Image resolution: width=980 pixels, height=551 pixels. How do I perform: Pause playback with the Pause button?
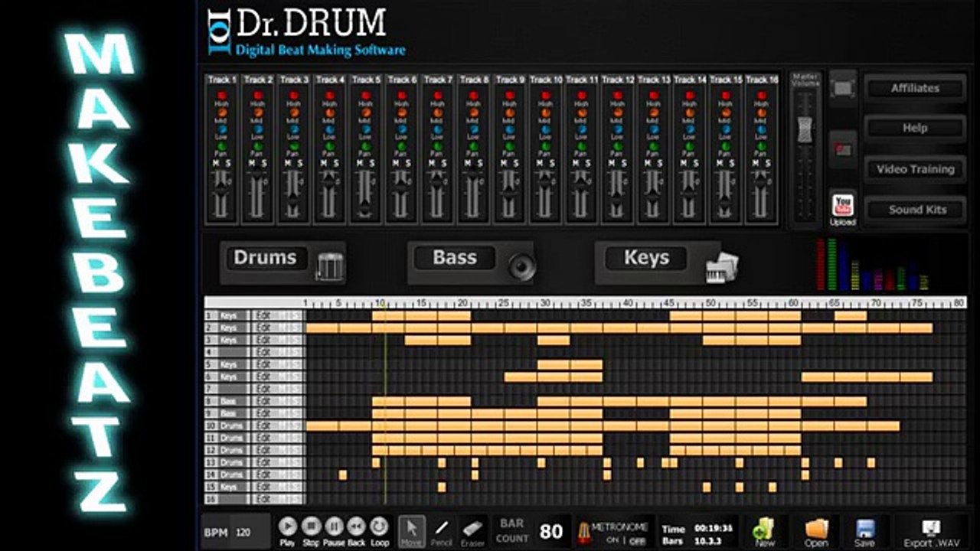[x=334, y=527]
